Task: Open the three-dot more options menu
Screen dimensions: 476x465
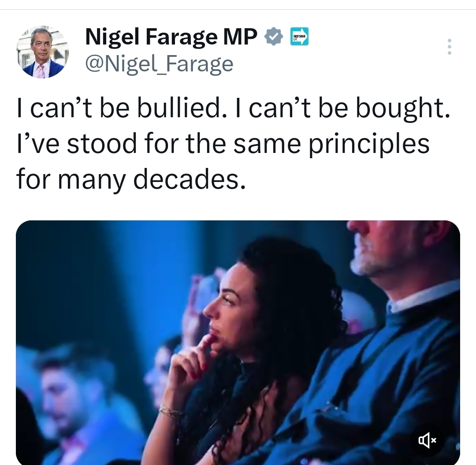Action: click(449, 47)
